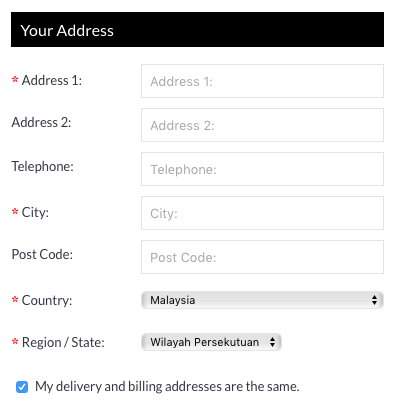The width and height of the screenshot is (394, 417).
Task: Click the 'Country:' field label
Action: pos(47,300)
